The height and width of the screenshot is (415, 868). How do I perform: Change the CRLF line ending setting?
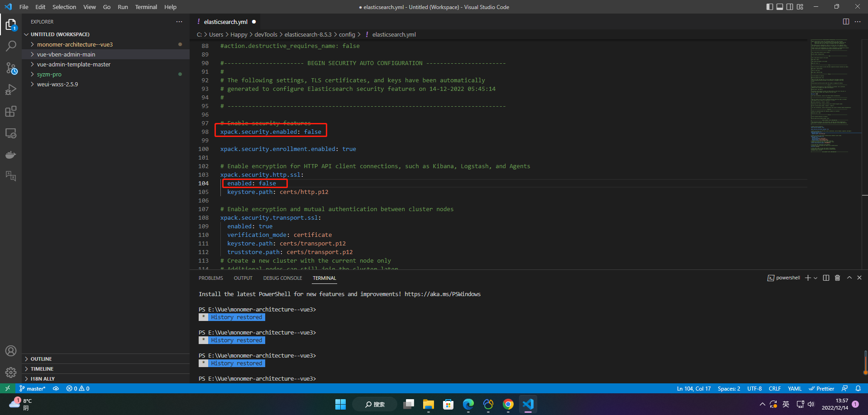[775, 388]
